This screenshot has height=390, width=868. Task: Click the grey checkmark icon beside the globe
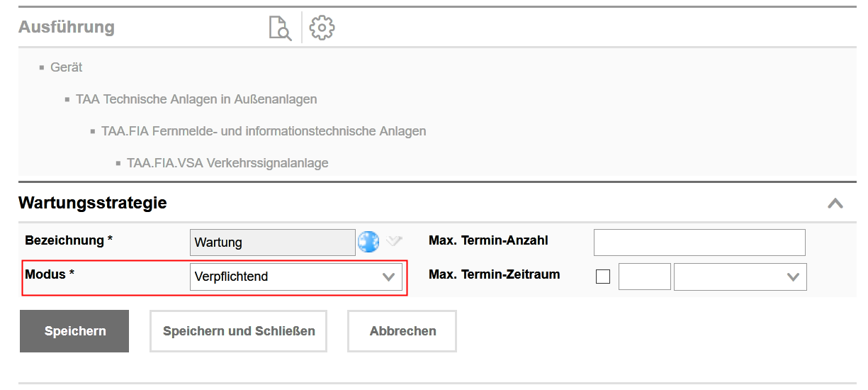click(x=394, y=242)
